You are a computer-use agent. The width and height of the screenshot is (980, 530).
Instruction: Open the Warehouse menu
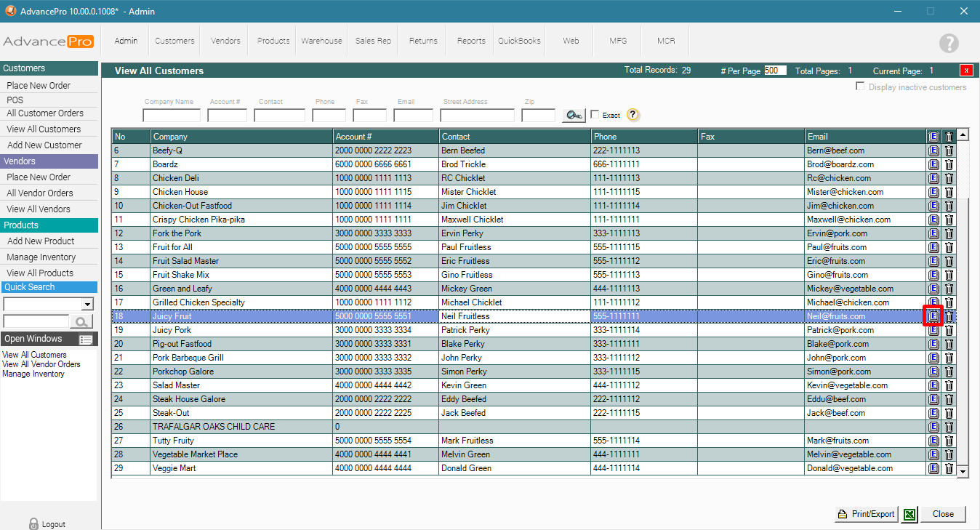pos(321,41)
